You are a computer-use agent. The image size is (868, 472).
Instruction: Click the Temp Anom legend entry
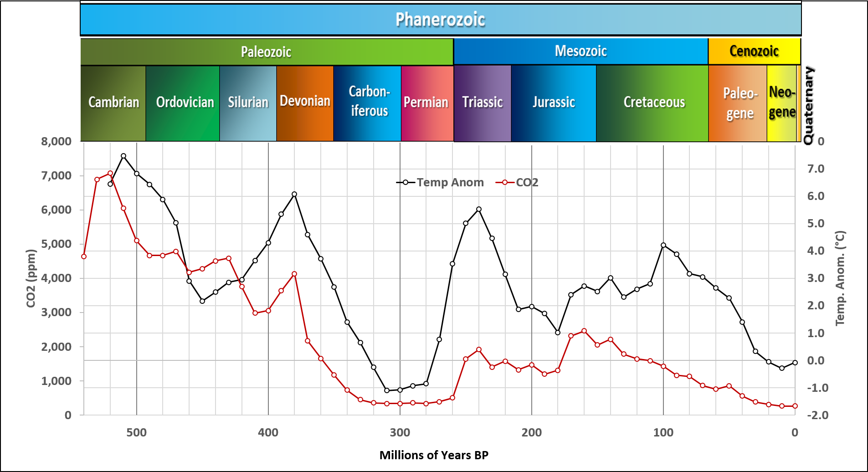440,182
